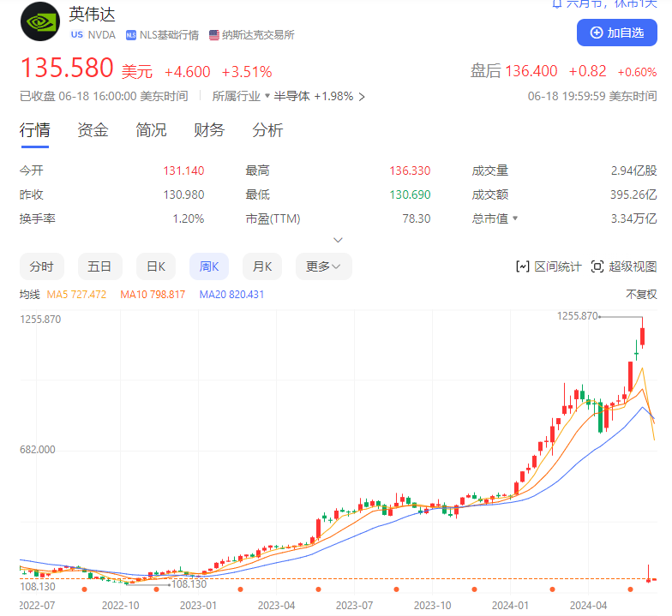Click the 136.330 highest price value
Viewport: 672px width, 616px height.
coord(410,170)
